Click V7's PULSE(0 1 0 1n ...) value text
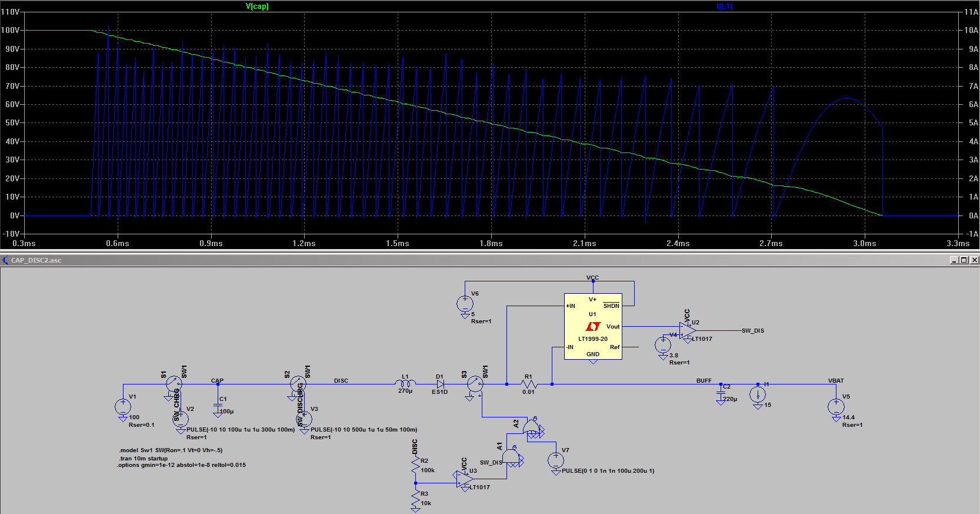 608,471
